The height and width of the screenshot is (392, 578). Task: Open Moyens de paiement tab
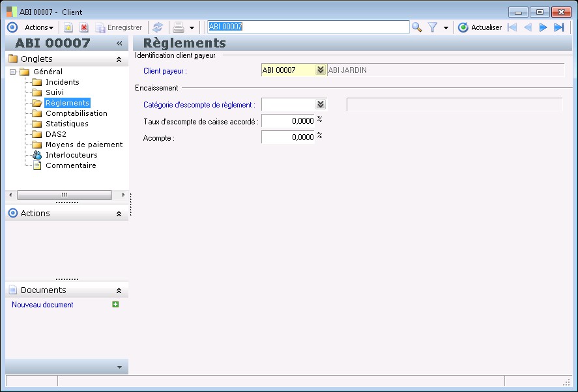pos(84,145)
